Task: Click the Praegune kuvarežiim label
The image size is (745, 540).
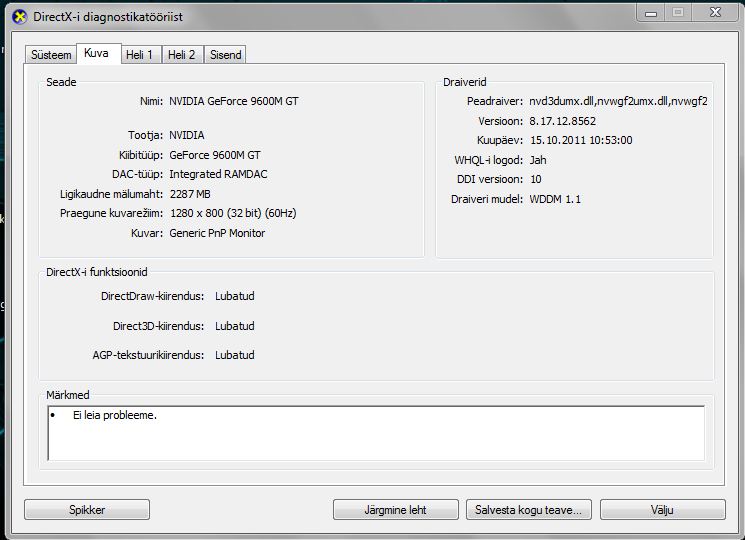Action: [x=111, y=213]
